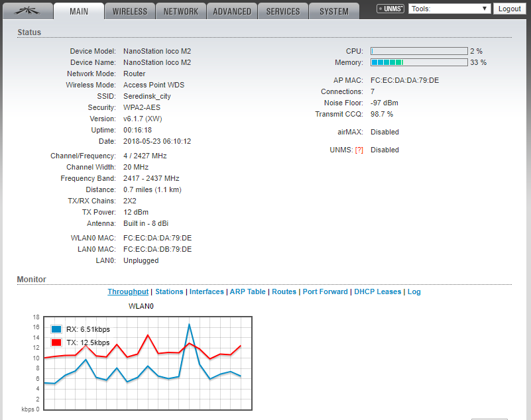Screen dimensions: 531x420
Task: Open the Port Forward link
Action: (x=325, y=291)
